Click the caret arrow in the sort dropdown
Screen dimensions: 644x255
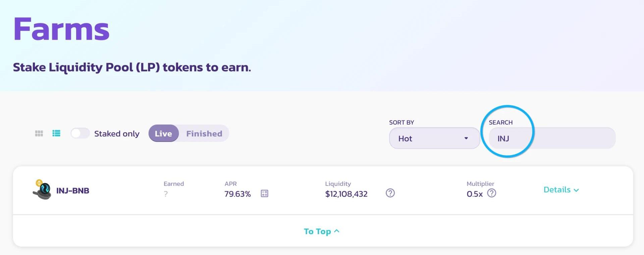(x=466, y=138)
